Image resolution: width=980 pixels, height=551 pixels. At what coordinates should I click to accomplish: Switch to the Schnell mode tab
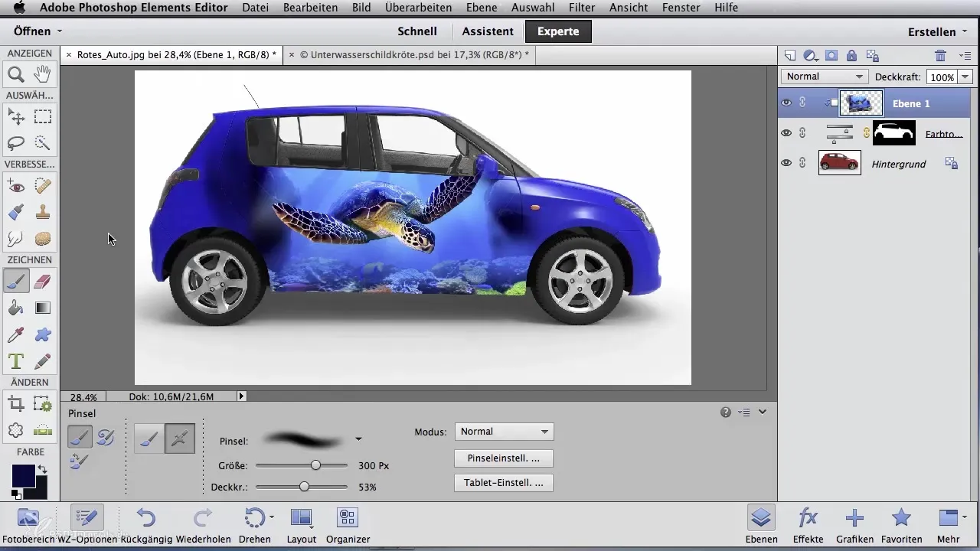click(x=417, y=31)
